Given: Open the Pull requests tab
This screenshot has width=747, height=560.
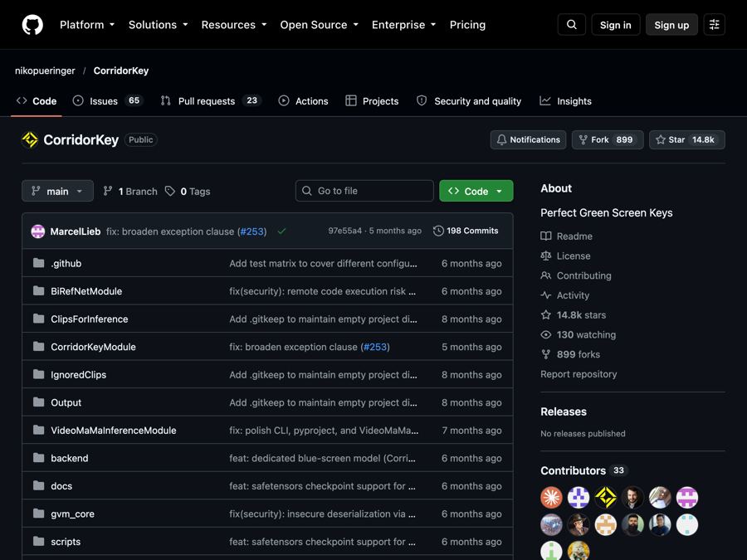Looking at the screenshot, I should click(211, 101).
